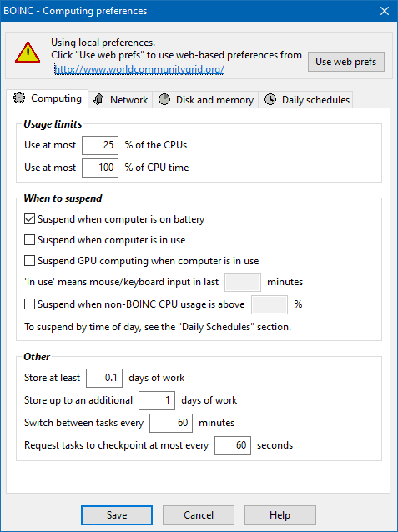
Task: Open the worldcommunitygrid.org link
Action: pyautogui.click(x=139, y=69)
